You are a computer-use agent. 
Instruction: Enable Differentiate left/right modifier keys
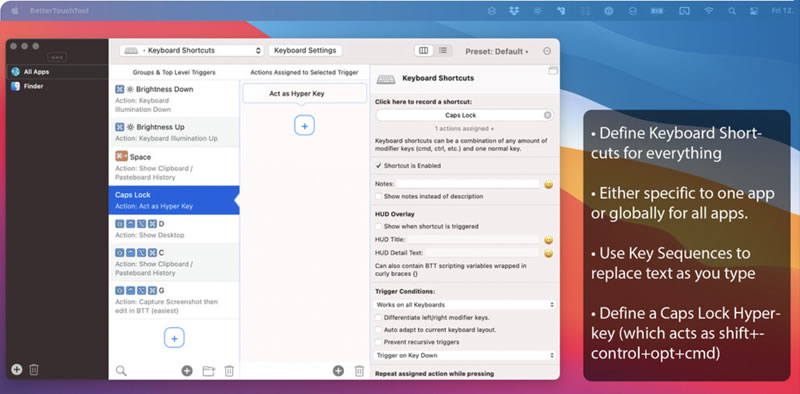tap(379, 317)
